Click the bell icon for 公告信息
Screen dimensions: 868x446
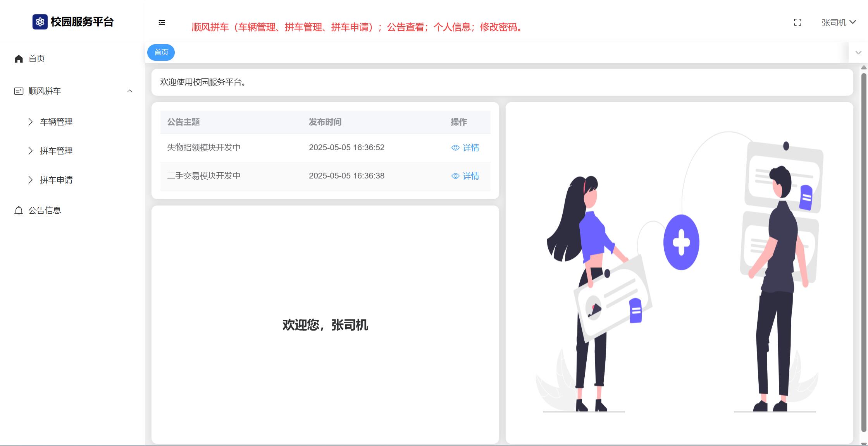click(19, 211)
